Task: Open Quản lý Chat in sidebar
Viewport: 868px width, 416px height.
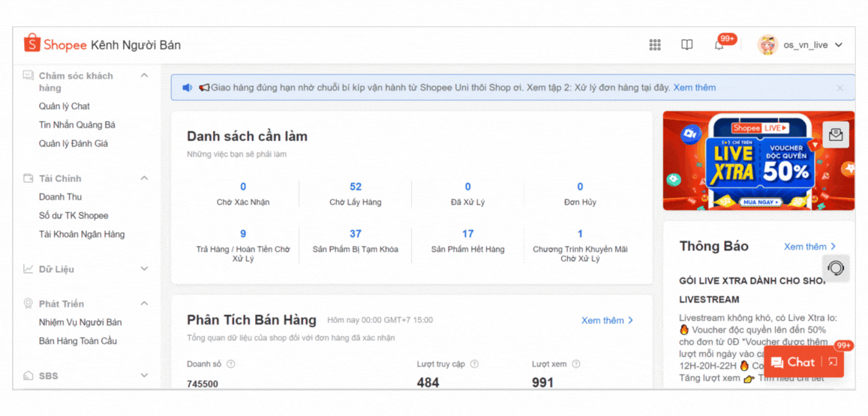Action: pyautogui.click(x=65, y=106)
